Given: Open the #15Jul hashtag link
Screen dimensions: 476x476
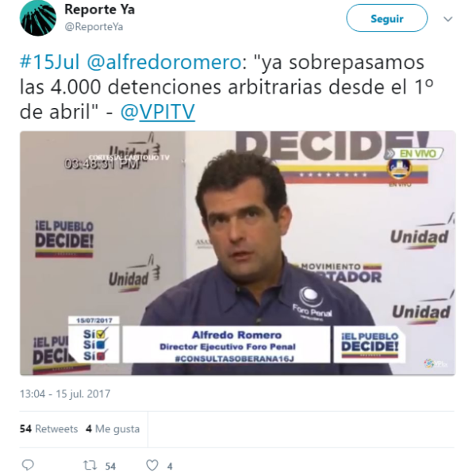Looking at the screenshot, I should [50, 62].
